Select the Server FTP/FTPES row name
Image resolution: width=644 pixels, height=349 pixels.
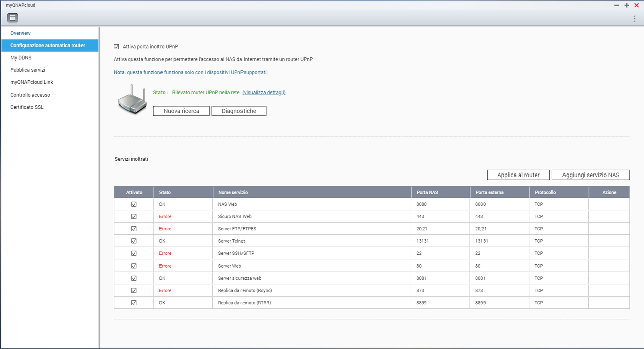(x=237, y=229)
